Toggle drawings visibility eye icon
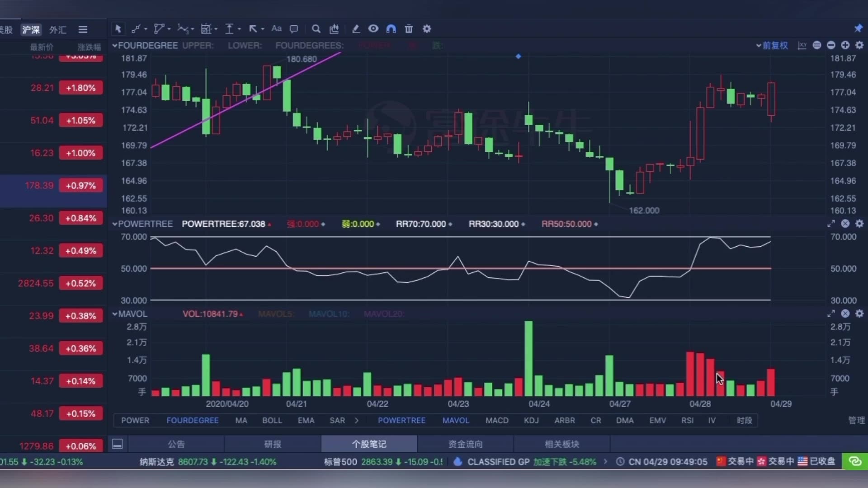Screen dimensions: 868x488 click(373, 28)
